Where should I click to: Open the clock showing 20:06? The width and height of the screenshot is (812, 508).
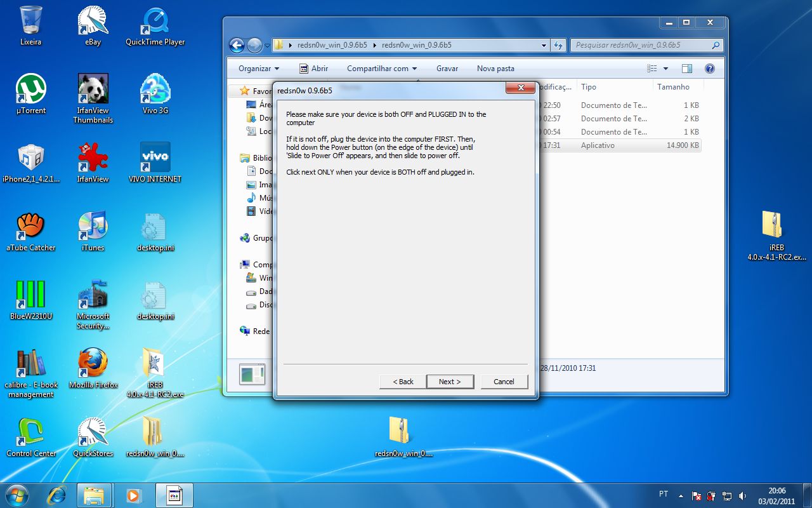point(777,495)
